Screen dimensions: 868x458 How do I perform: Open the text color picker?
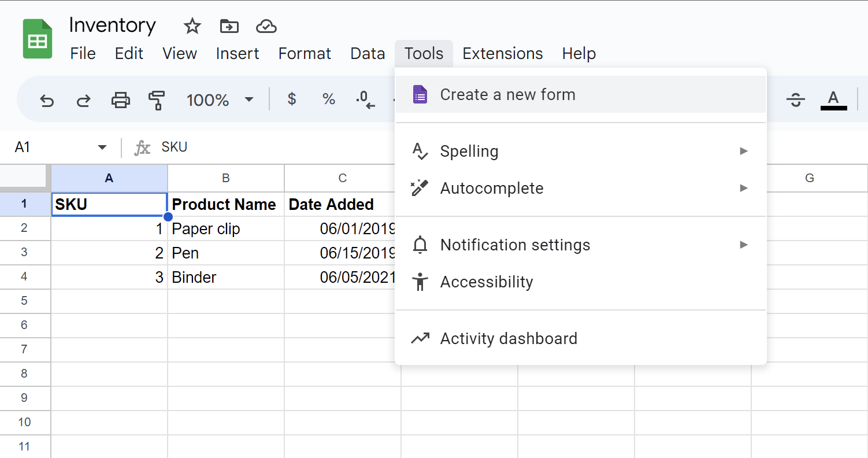(833, 99)
